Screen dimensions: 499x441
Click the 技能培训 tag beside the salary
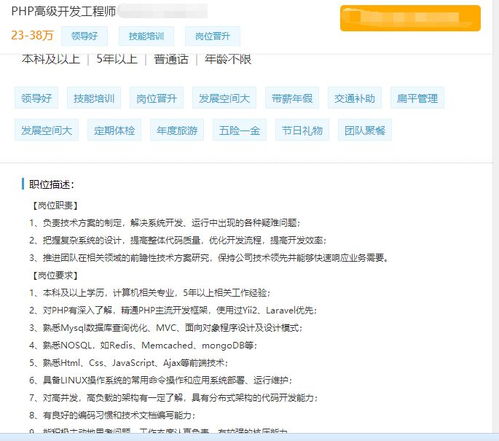coord(146,36)
